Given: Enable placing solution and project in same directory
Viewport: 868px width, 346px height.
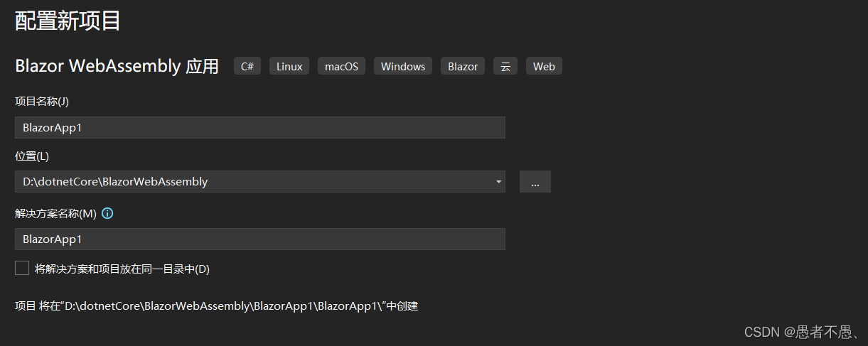Looking at the screenshot, I should (22, 268).
